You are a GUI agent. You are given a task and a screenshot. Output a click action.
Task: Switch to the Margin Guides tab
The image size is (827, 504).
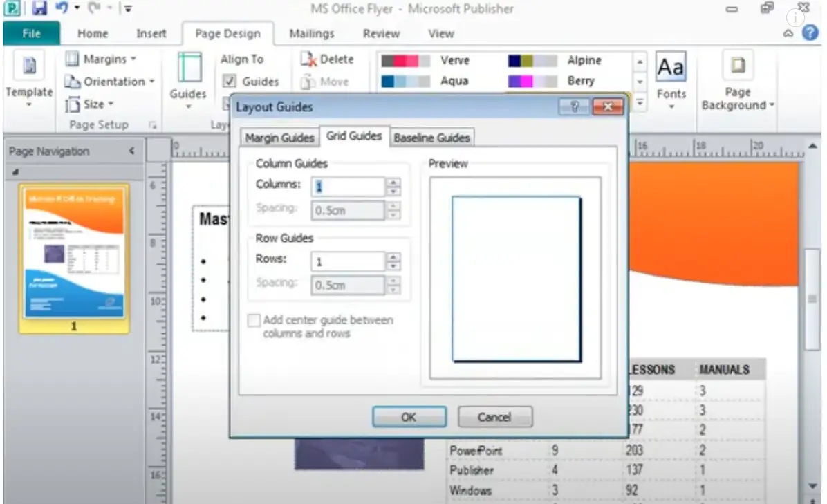279,138
